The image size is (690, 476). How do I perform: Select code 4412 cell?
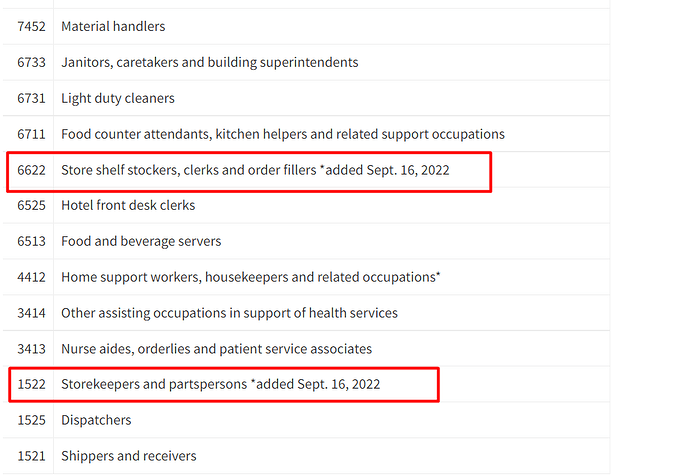point(31,277)
